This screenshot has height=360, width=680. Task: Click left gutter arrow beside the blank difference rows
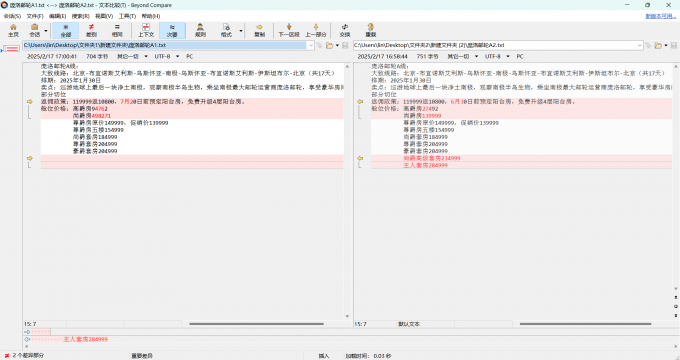tap(29, 158)
